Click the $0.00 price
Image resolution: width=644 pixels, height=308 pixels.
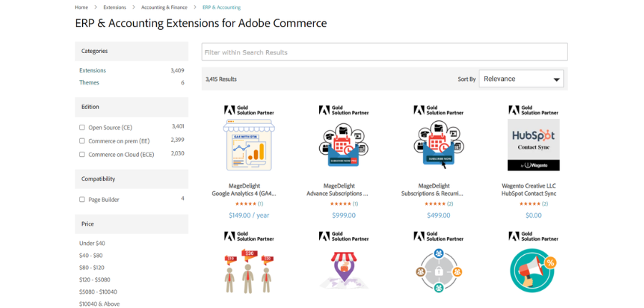(x=534, y=215)
